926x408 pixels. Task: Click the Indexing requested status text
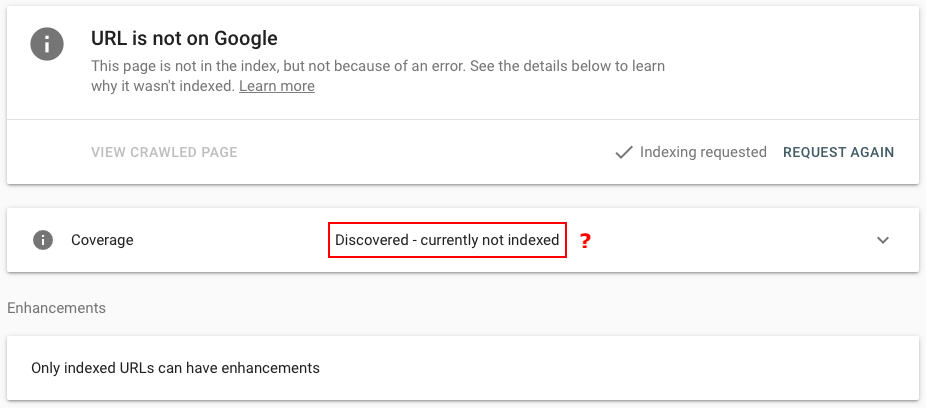(x=703, y=152)
